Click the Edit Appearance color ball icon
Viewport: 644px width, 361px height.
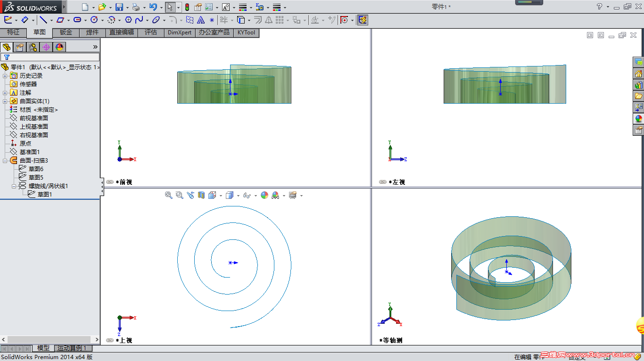click(264, 195)
